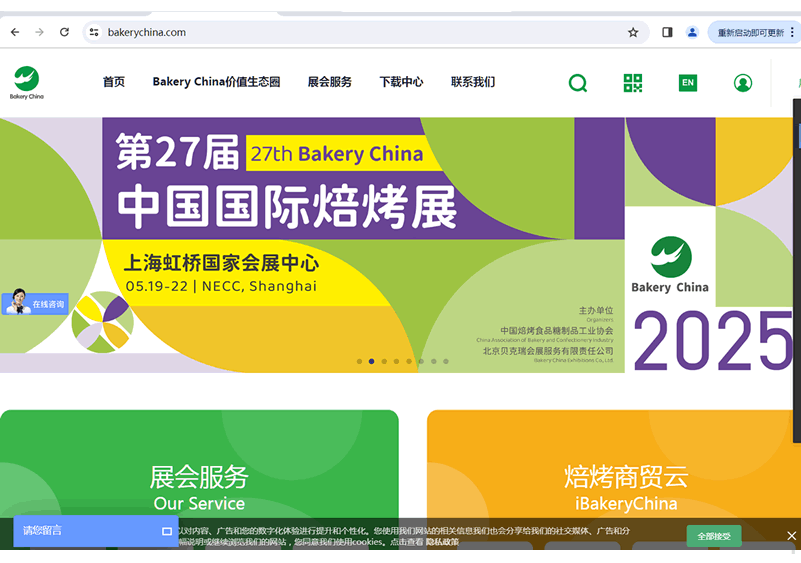Image resolution: width=801 pixels, height=563 pixels.
Task: Switch language with the EN icon
Action: (688, 83)
